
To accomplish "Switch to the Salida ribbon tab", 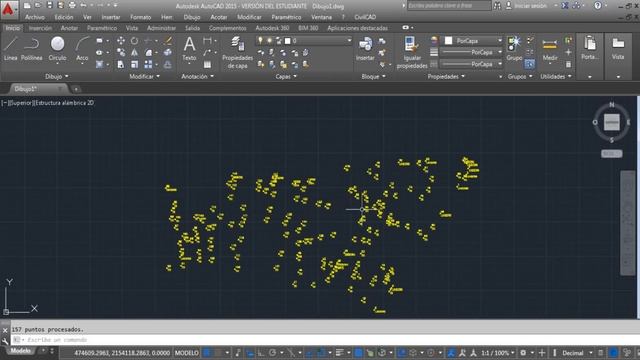I will coord(192,28).
